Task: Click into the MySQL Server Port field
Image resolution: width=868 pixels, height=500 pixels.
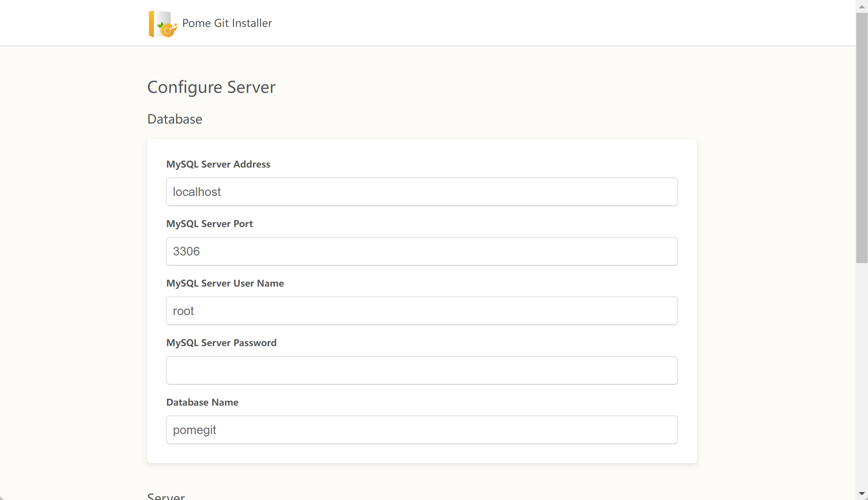Action: [421, 251]
